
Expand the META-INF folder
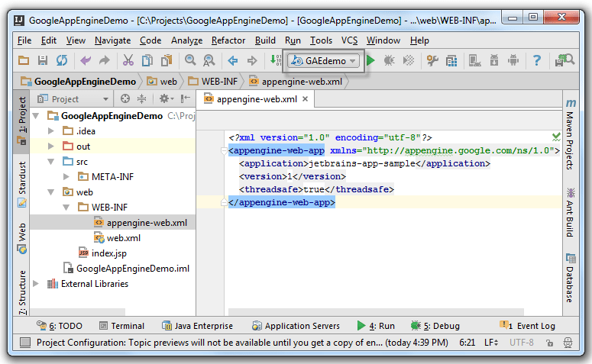pyautogui.click(x=66, y=176)
